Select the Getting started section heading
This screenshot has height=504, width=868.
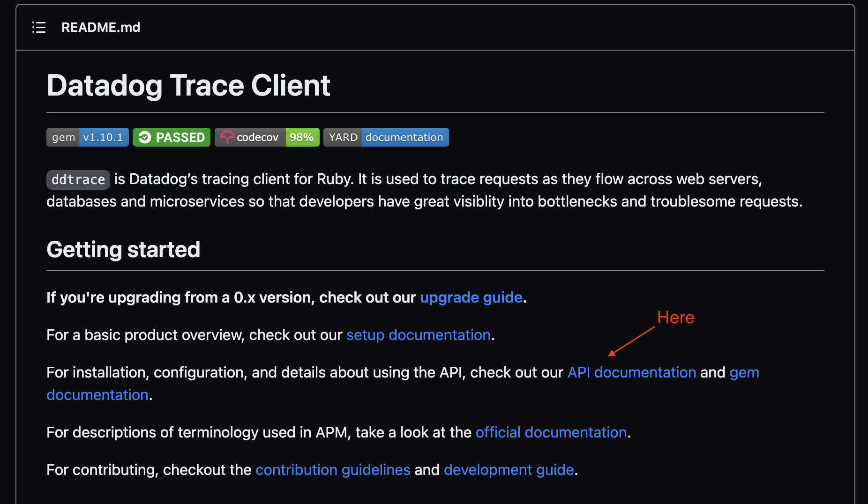click(123, 250)
